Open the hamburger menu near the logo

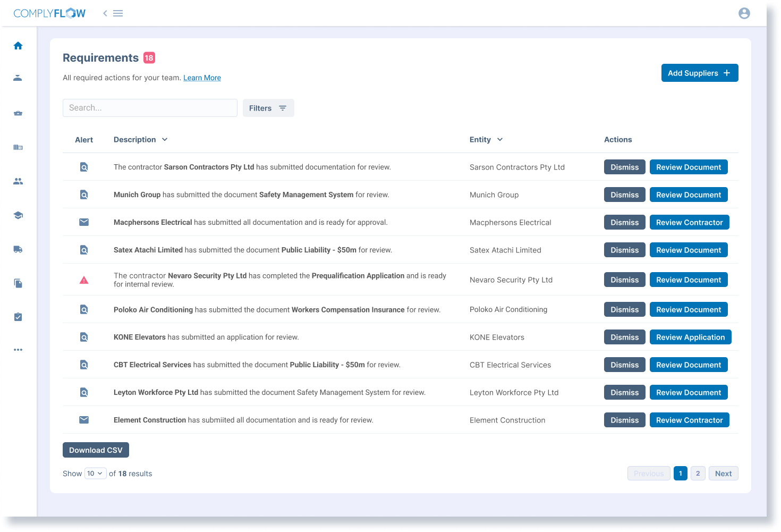[x=118, y=13]
